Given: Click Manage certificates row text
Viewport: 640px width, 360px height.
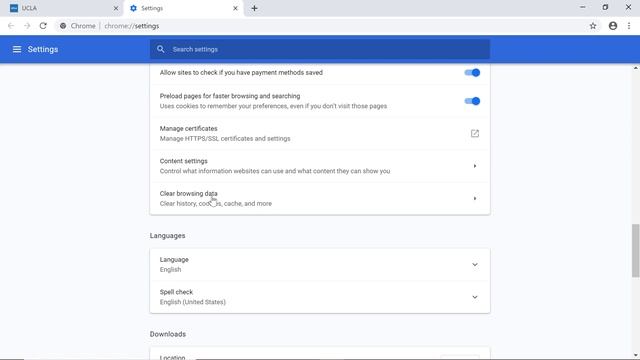Looking at the screenshot, I should point(189,129).
